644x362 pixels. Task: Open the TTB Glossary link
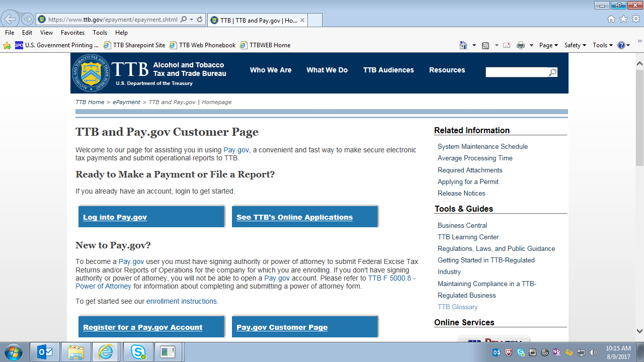click(457, 307)
